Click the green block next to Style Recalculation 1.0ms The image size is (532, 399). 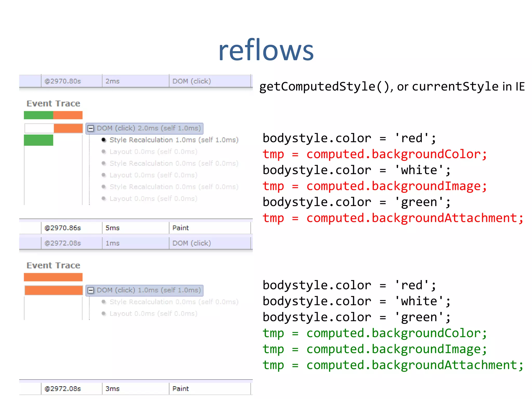tap(38, 140)
